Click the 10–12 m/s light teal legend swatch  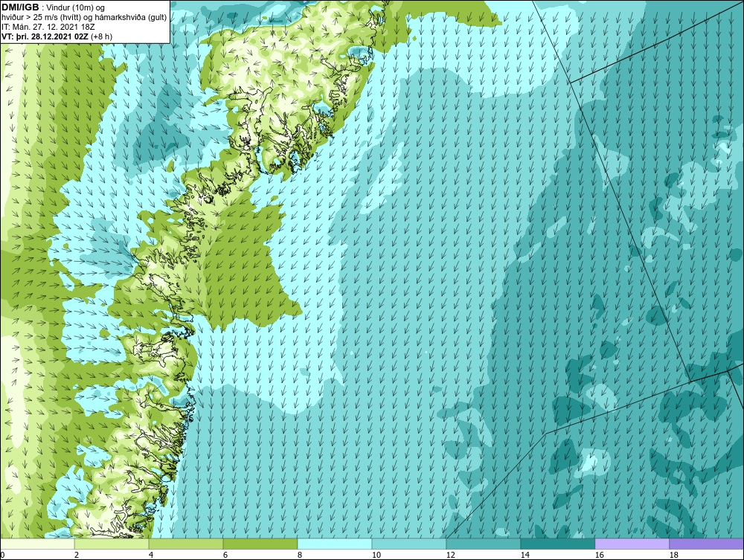tap(409, 544)
